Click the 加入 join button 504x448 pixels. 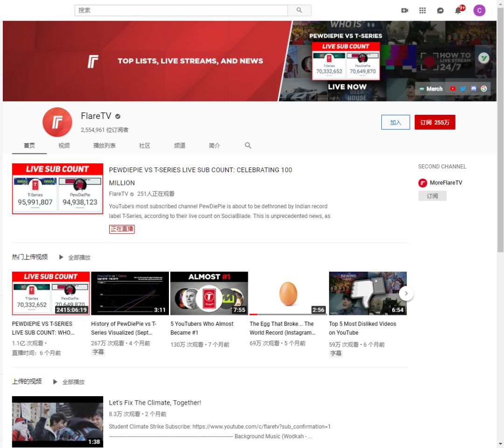pos(395,122)
